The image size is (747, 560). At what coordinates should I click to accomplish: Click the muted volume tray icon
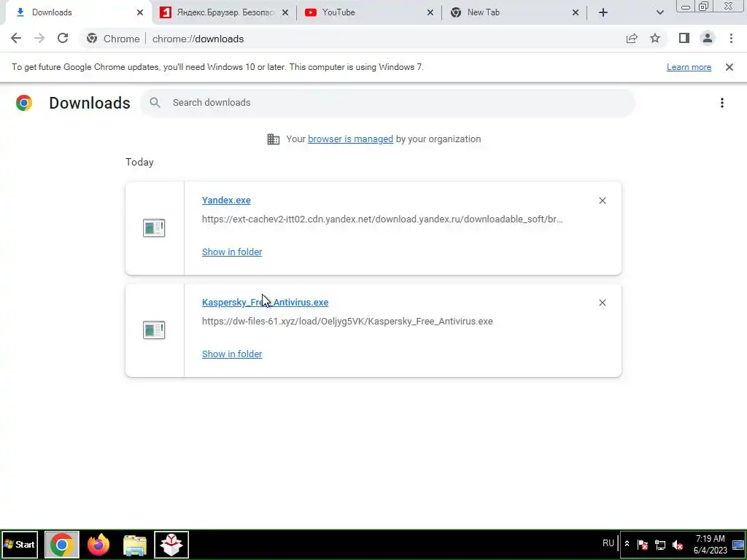pyautogui.click(x=678, y=544)
